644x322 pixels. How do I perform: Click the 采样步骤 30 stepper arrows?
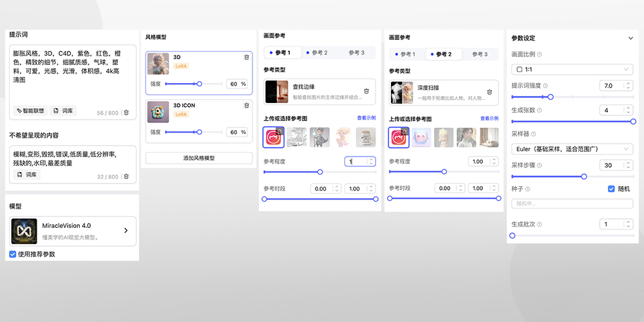coord(627,166)
